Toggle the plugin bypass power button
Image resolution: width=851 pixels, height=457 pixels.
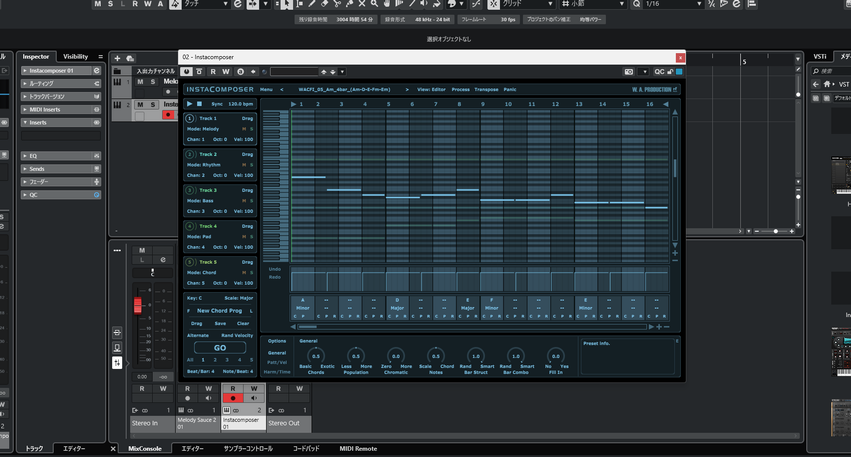coord(186,72)
